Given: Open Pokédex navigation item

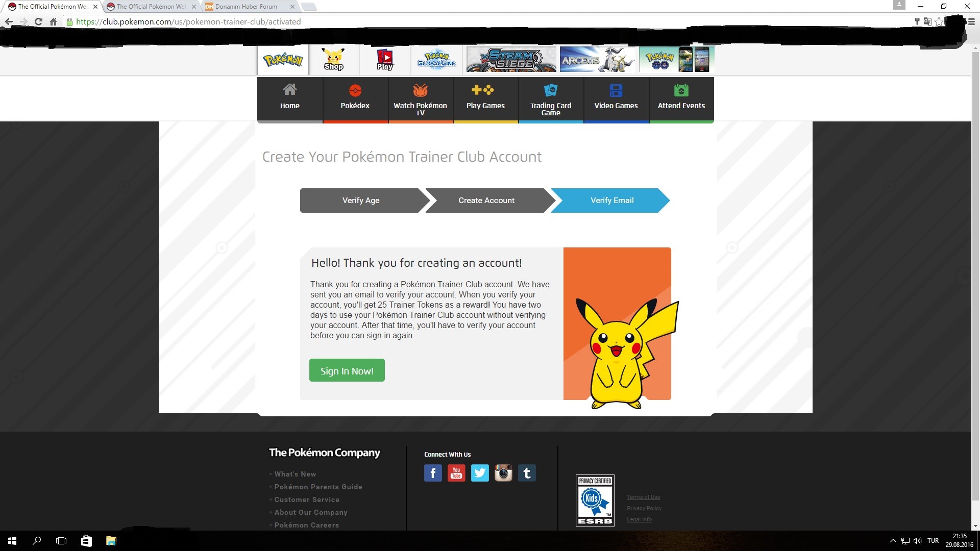Looking at the screenshot, I should point(355,99).
